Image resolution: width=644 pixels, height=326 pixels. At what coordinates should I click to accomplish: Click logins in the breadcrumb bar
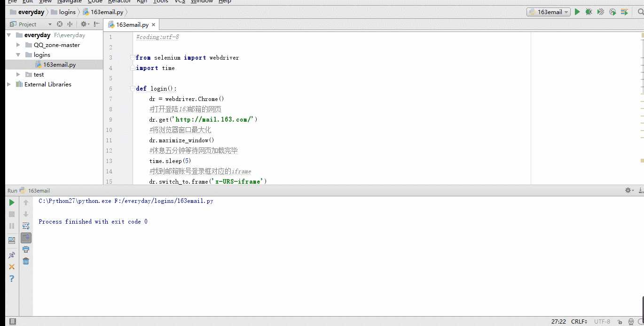coord(63,12)
